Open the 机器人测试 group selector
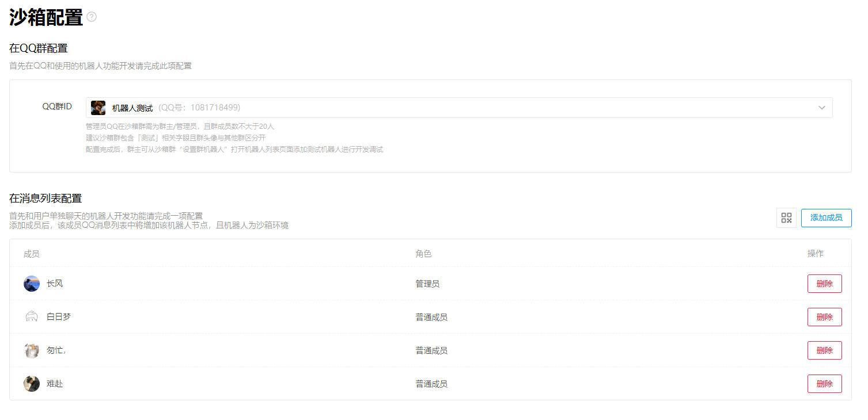868x420 pixels. click(x=459, y=108)
